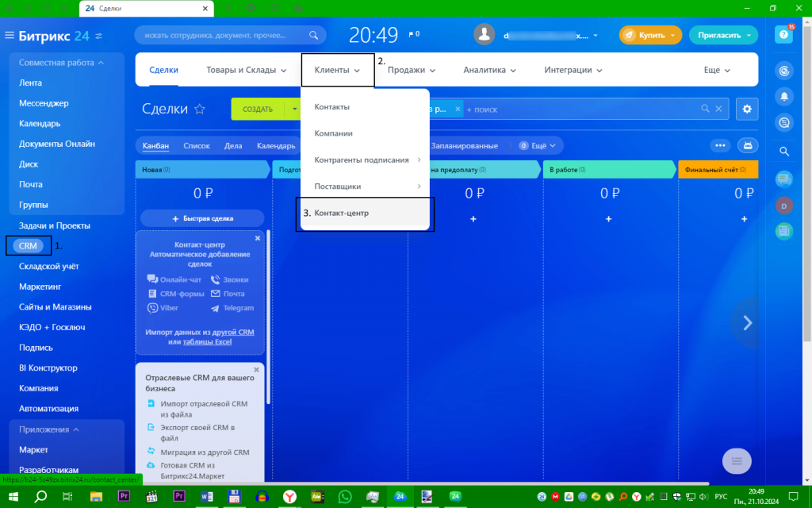Click the deals search input field
Screen dimensions: 812x508
point(580,109)
